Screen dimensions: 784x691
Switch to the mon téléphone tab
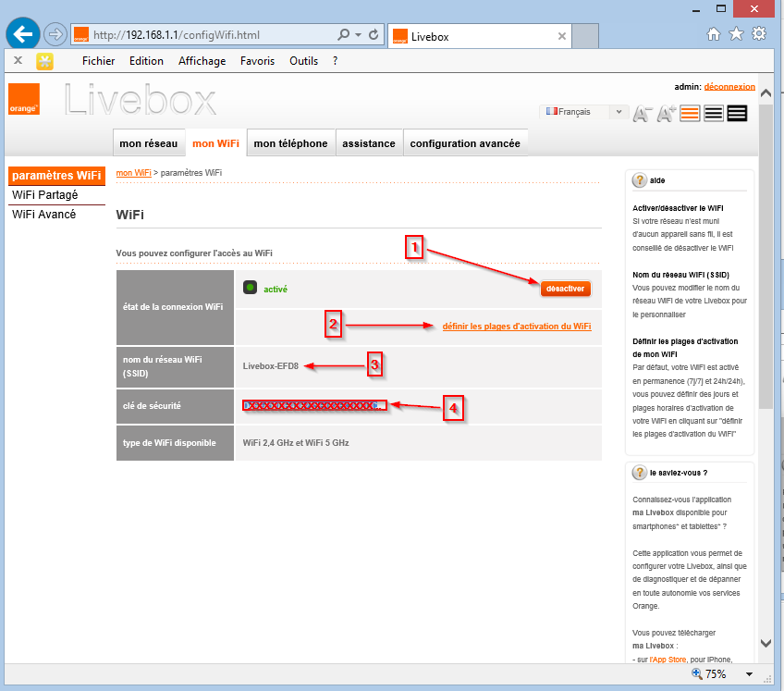(x=290, y=143)
